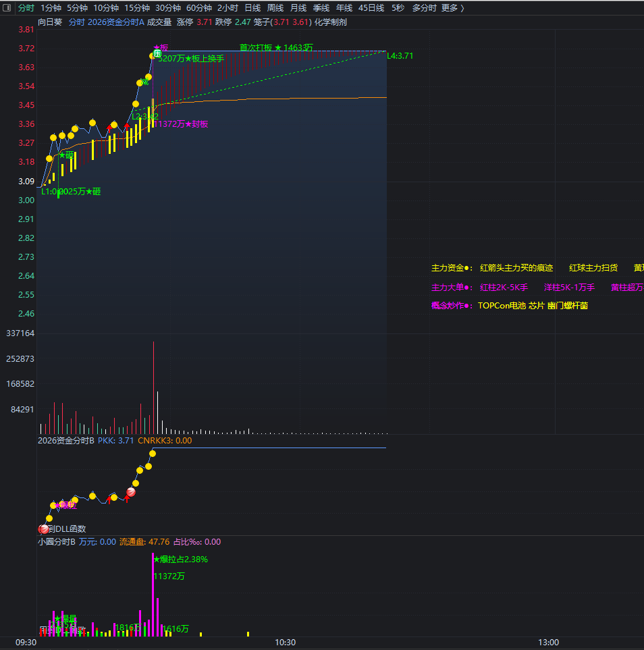Open the 多分时 multi-day view
Viewport: 644px width, 650px height.
[x=424, y=8]
